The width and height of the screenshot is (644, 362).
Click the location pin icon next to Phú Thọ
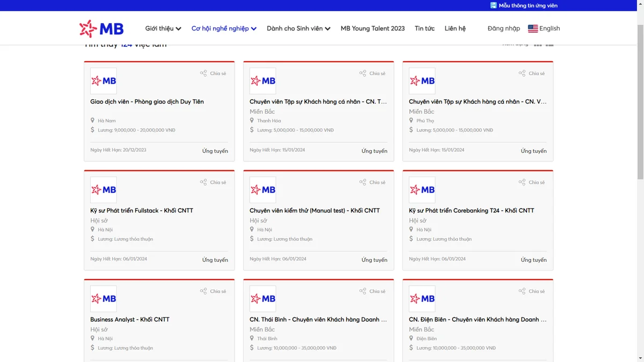pos(411,121)
